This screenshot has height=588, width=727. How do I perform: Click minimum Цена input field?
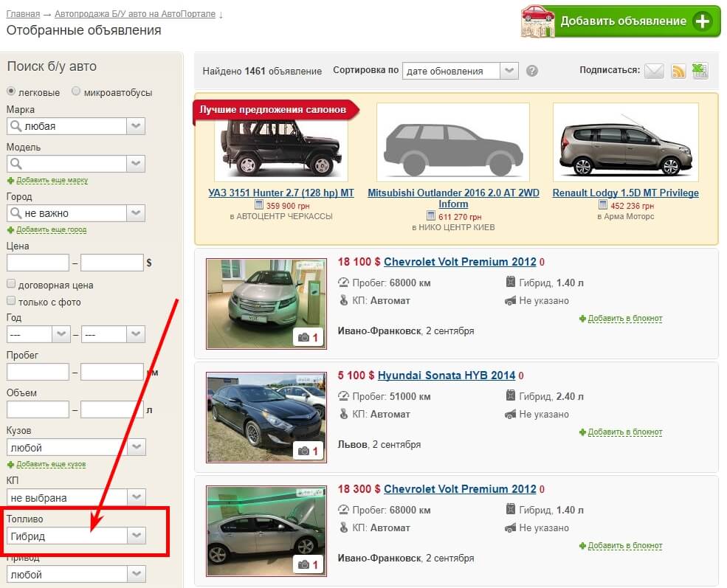coord(38,263)
